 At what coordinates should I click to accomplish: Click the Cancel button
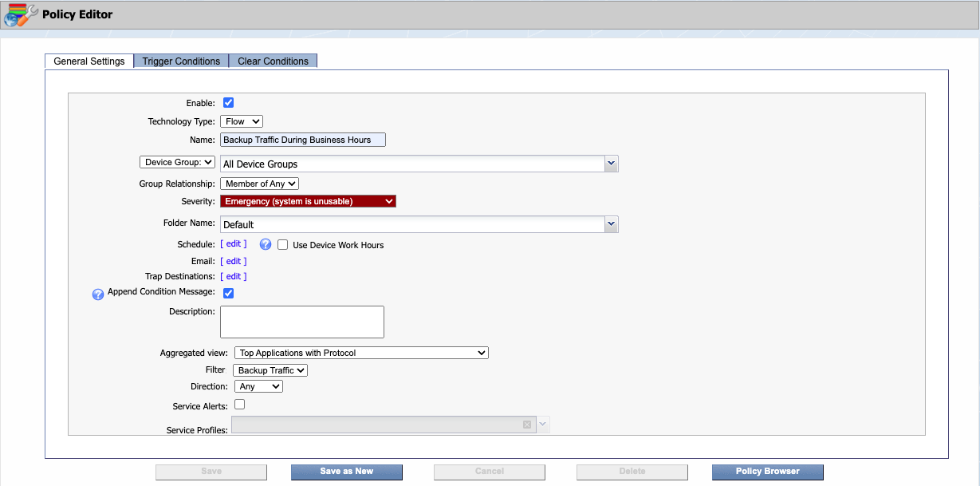(x=490, y=472)
